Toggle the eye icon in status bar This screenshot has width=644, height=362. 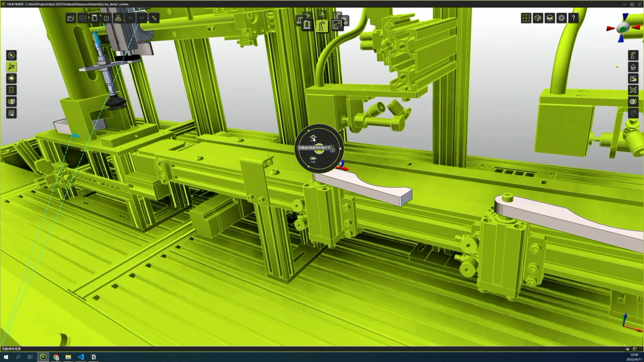[627, 349]
